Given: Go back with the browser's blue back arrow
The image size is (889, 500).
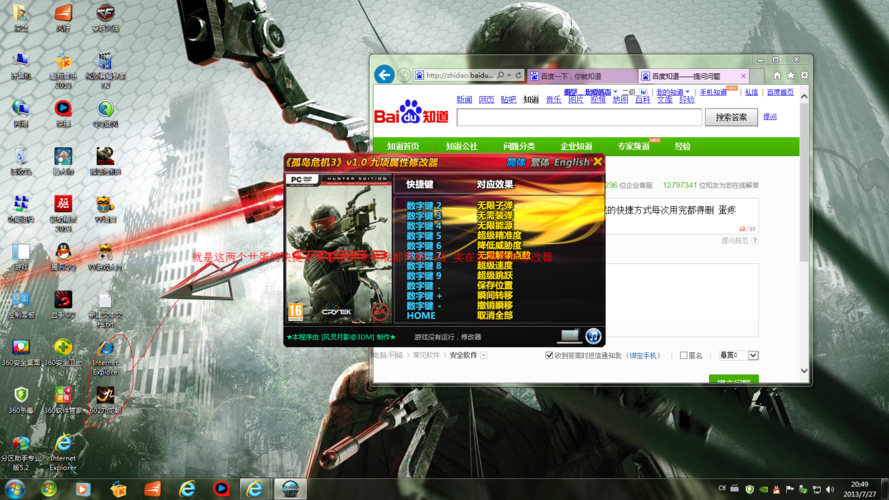Looking at the screenshot, I should [x=384, y=75].
